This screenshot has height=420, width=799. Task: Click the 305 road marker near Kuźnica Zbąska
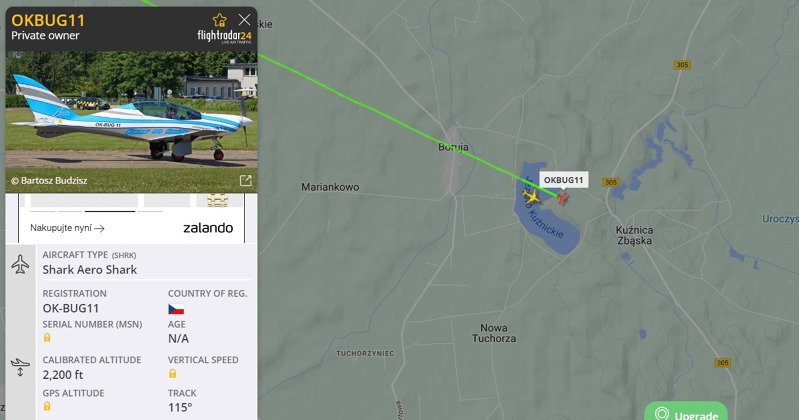tap(610, 182)
